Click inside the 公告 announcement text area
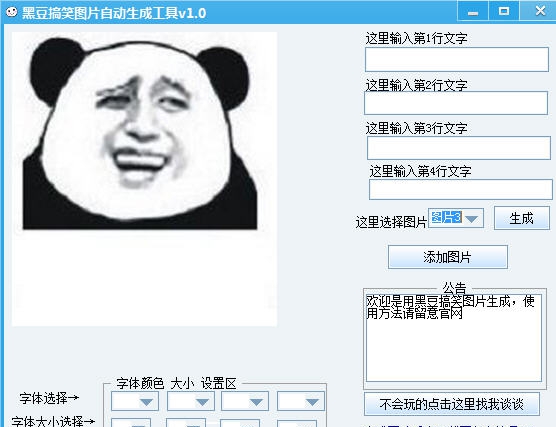The image size is (556, 427). (x=454, y=338)
